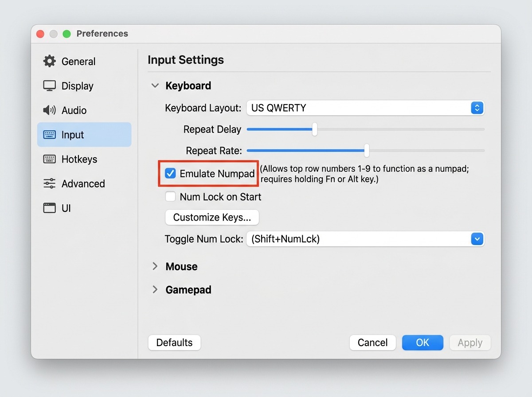Select the Hotkeys sidebar item

click(84, 159)
